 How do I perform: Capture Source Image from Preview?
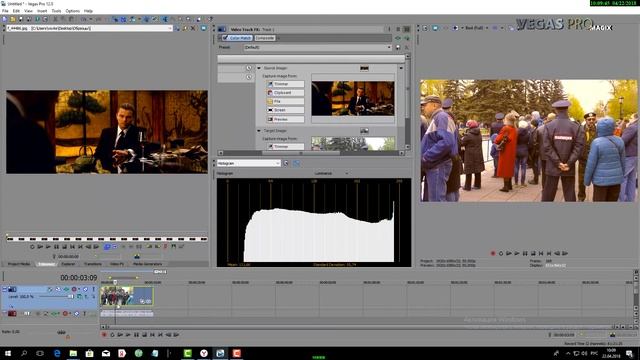(285, 119)
